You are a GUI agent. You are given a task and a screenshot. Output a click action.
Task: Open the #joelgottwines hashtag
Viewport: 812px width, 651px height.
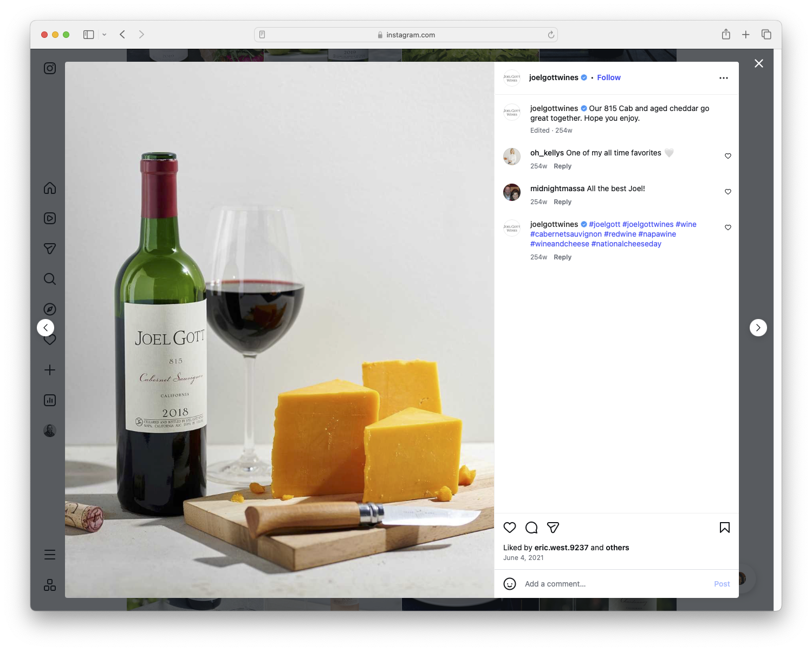coord(648,224)
